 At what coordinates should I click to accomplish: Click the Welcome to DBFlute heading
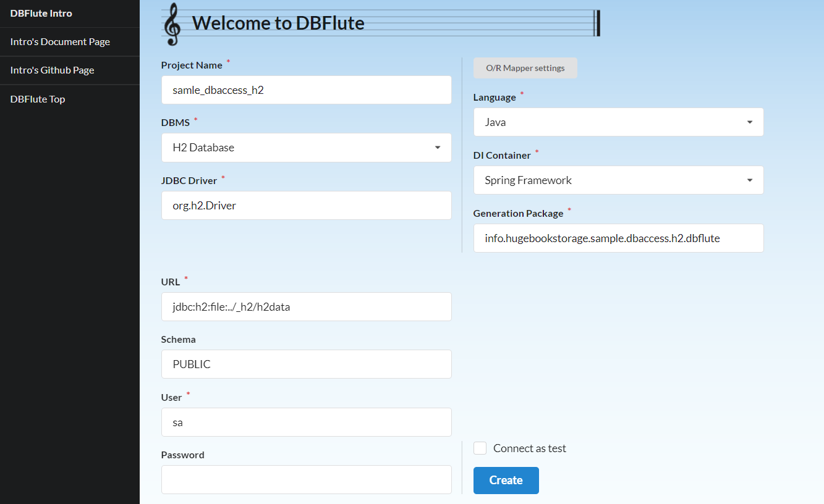278,23
